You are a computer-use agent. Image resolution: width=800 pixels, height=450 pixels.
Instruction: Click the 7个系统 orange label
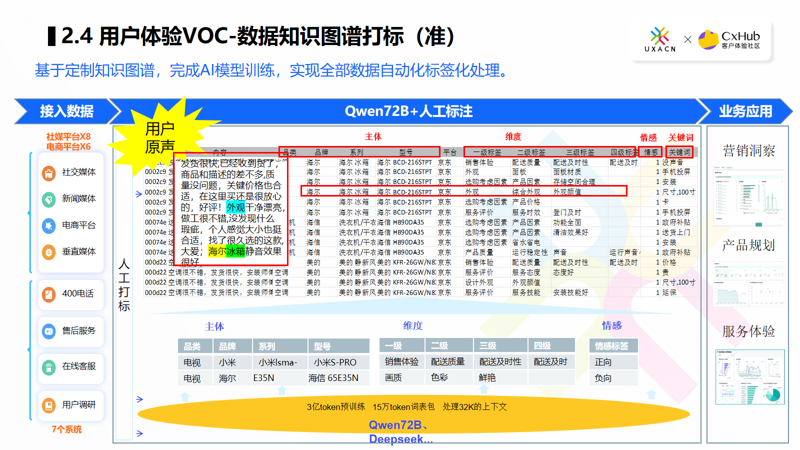click(x=66, y=429)
